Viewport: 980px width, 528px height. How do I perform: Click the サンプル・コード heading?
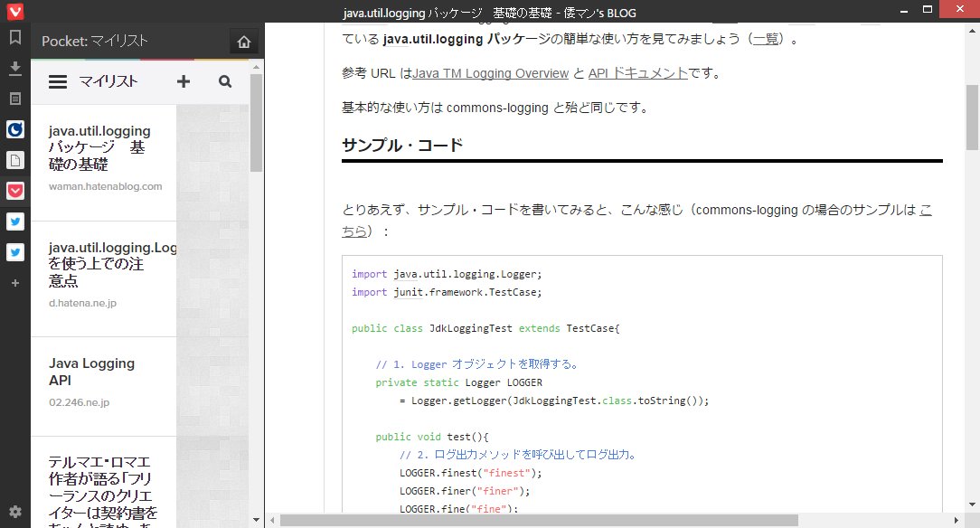point(402,145)
